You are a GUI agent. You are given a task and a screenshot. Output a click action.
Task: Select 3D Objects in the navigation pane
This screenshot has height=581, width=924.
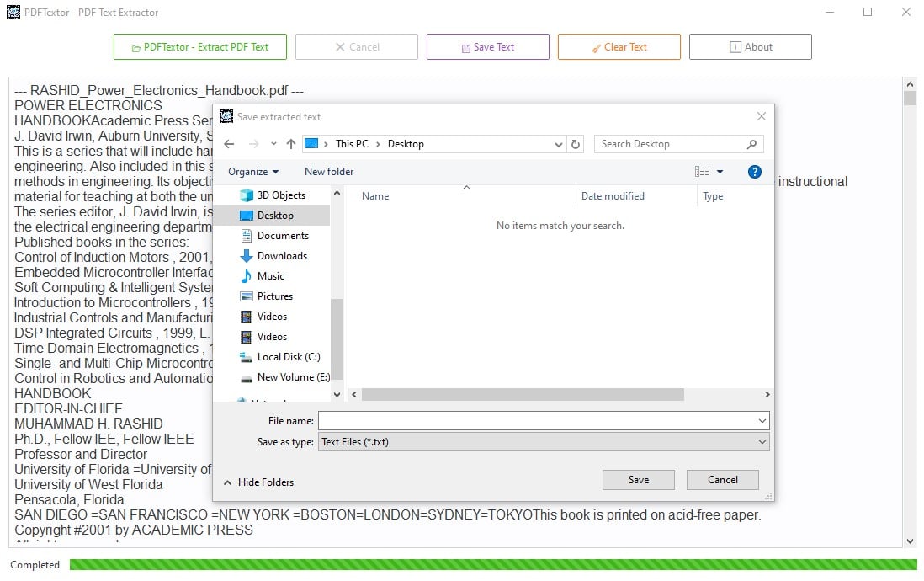pyautogui.click(x=281, y=195)
